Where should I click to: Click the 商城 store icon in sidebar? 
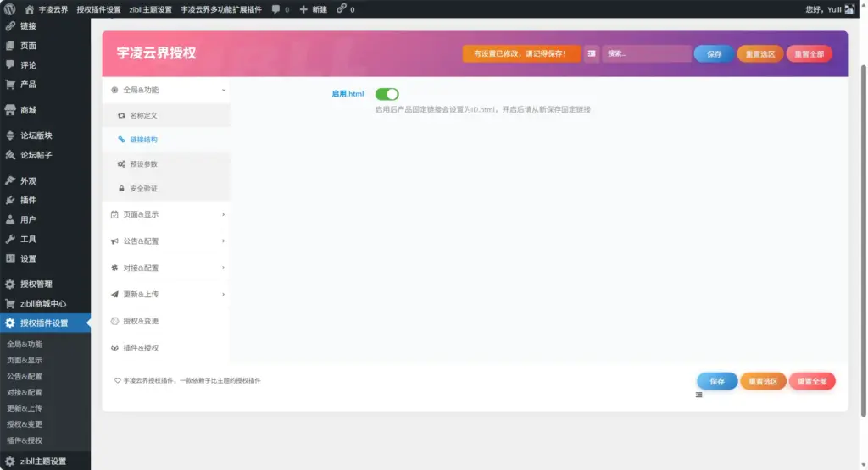pyautogui.click(x=10, y=110)
